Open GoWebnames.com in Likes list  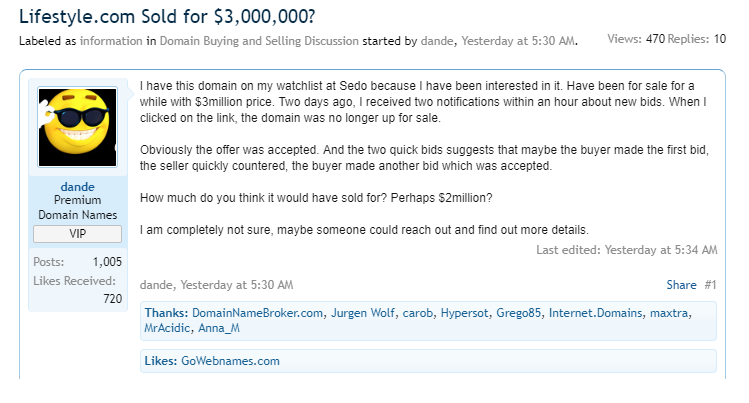click(x=230, y=361)
